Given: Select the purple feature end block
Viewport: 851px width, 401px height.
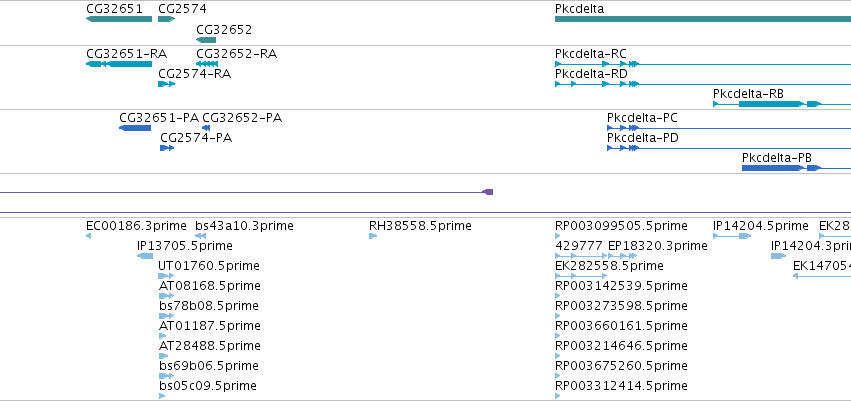Looking at the screenshot, I should point(488,192).
